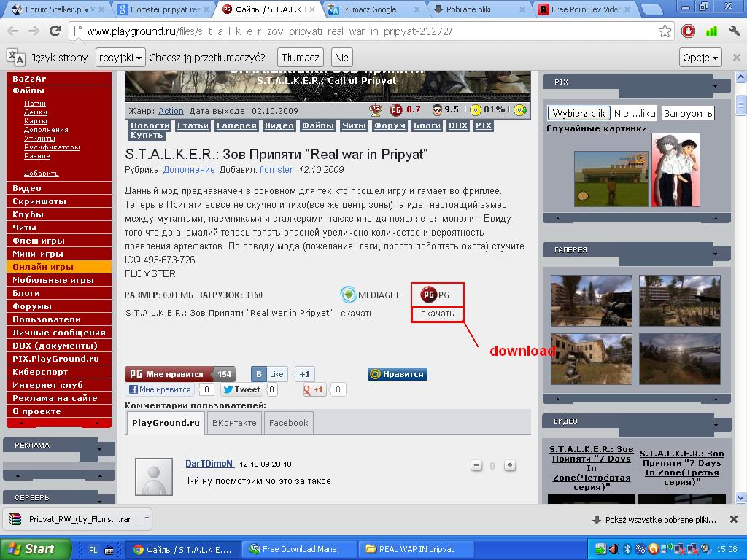Viewport: 747px width, 560px height.
Task: Click the VKontakte B Like icon
Action: point(270,374)
